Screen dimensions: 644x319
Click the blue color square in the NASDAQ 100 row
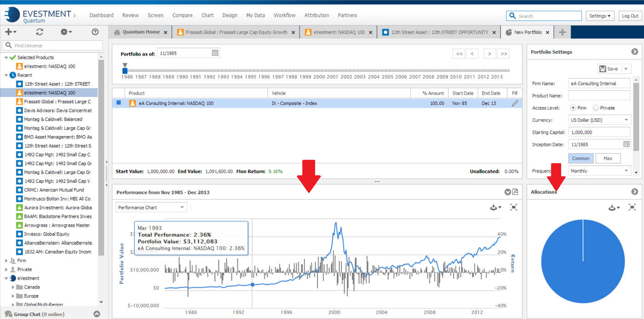point(119,103)
